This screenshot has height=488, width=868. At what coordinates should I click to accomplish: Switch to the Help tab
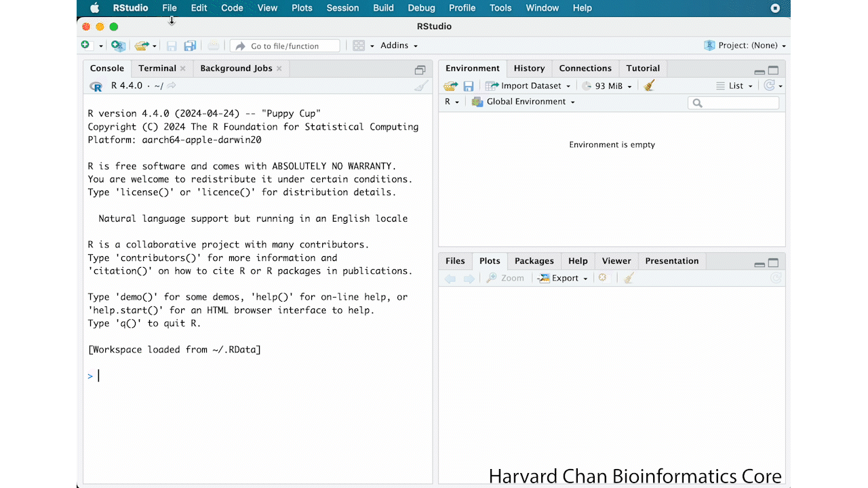(x=578, y=260)
